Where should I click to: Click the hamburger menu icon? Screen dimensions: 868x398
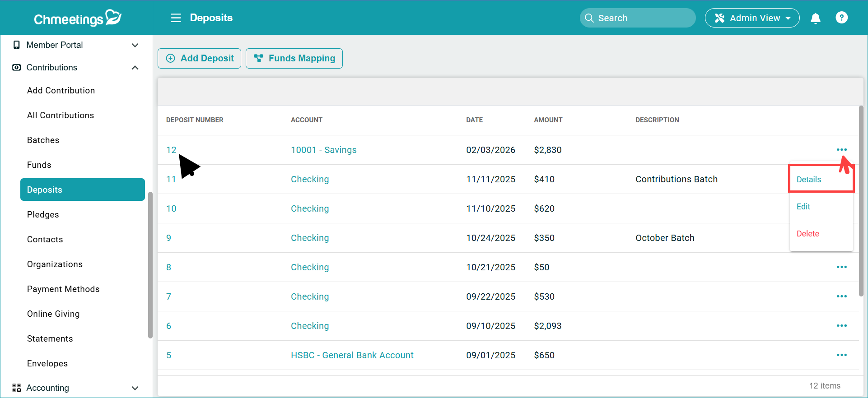coord(176,18)
